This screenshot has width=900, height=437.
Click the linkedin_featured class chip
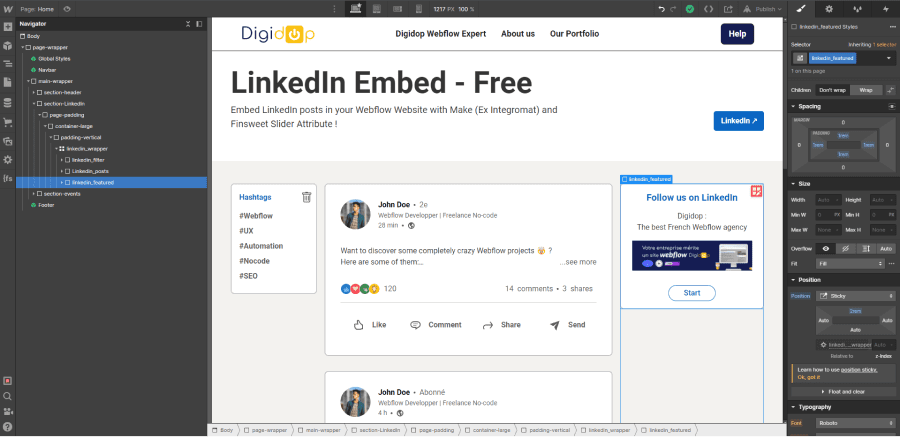[x=833, y=58]
